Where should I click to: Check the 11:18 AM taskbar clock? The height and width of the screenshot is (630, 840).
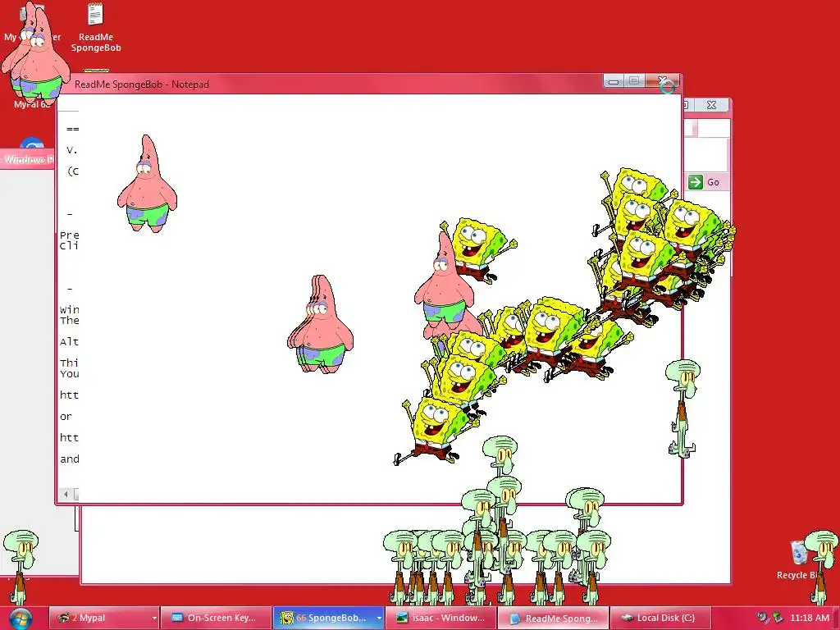810,618
